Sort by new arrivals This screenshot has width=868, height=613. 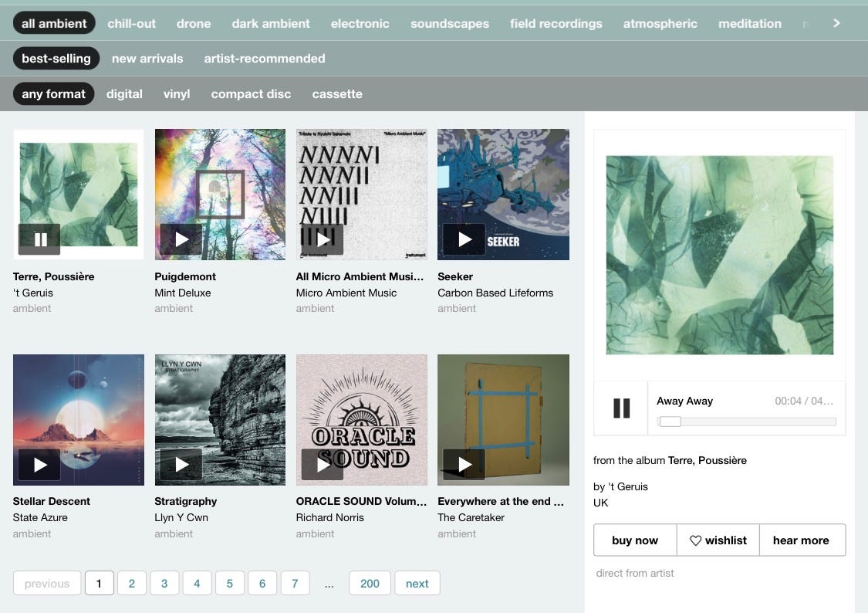click(x=147, y=58)
